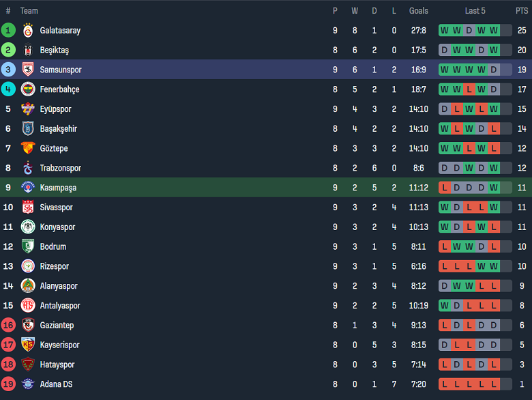The width and height of the screenshot is (532, 400).
Task: Click the Antalyaspor team logo
Action: pos(28,306)
